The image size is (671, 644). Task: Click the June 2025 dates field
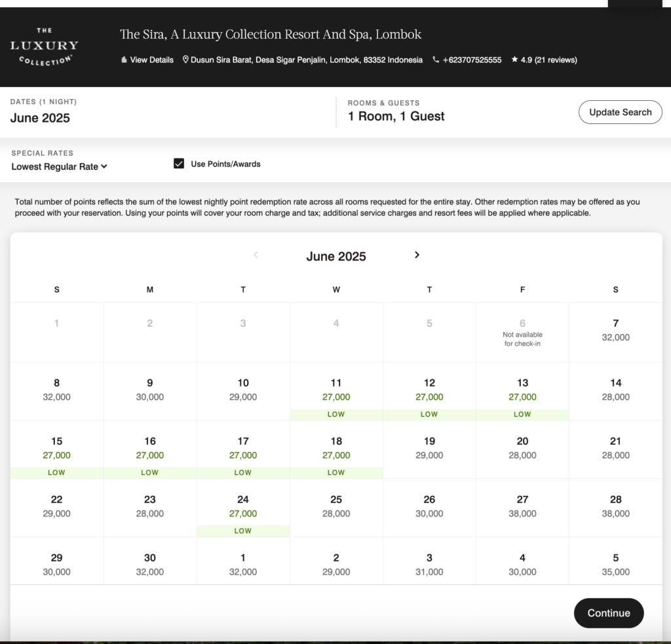pos(40,118)
